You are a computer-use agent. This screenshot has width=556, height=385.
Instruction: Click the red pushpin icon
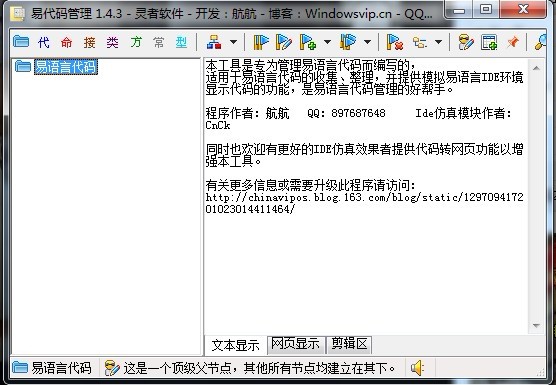coord(512,42)
